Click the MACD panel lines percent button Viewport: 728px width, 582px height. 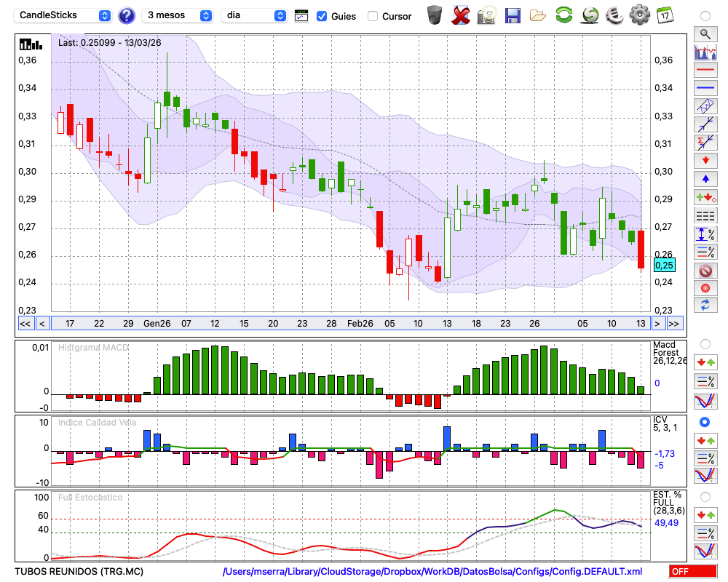click(x=705, y=381)
